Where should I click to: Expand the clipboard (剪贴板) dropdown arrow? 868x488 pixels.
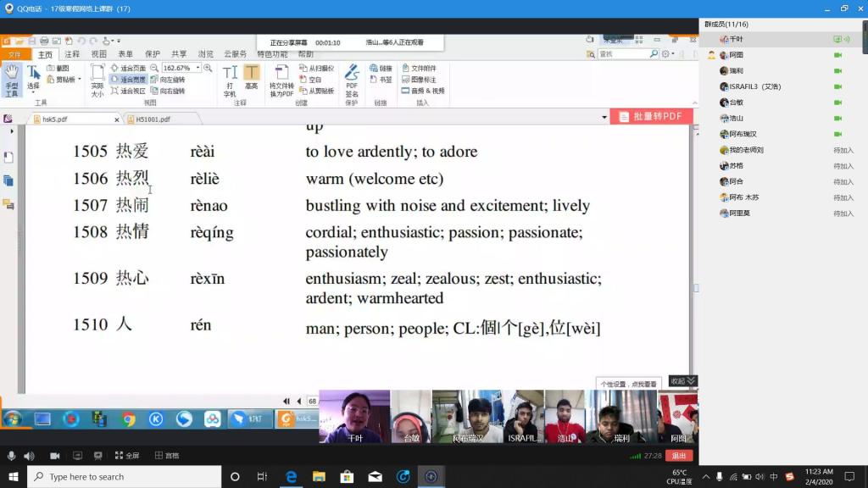pyautogui.click(x=79, y=80)
